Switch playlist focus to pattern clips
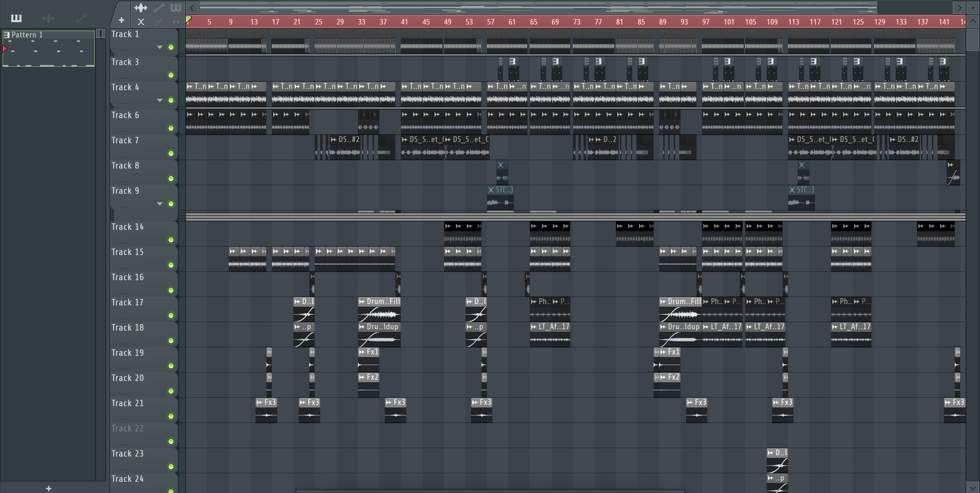Image resolution: width=980 pixels, height=493 pixels. point(176,7)
